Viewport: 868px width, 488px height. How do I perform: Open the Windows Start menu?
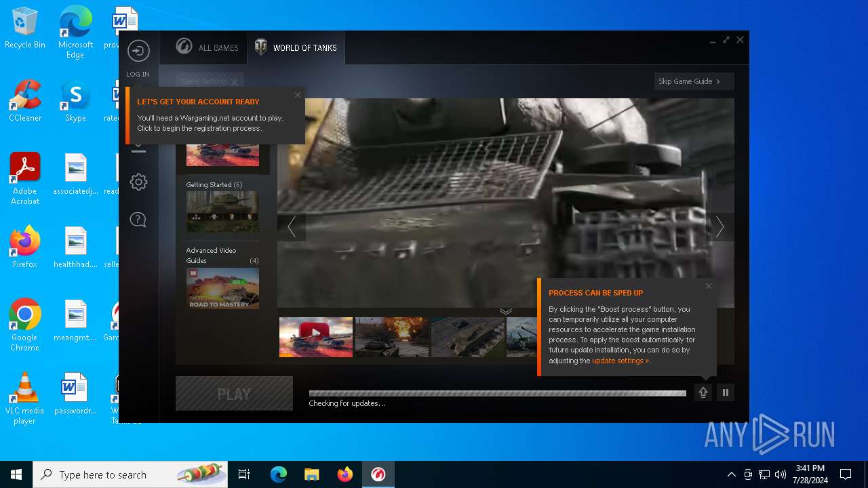click(x=16, y=474)
